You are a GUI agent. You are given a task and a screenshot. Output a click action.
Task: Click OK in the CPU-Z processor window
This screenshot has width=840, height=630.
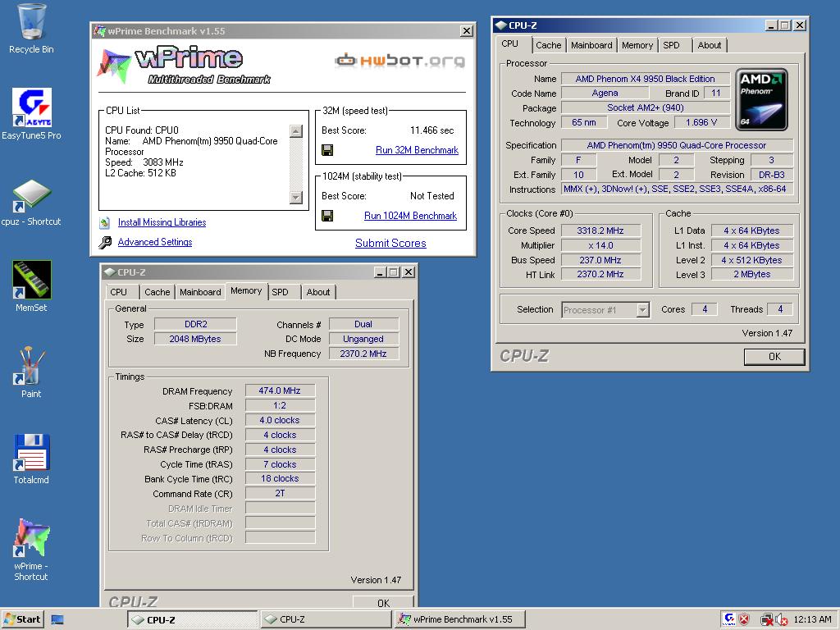[774, 357]
